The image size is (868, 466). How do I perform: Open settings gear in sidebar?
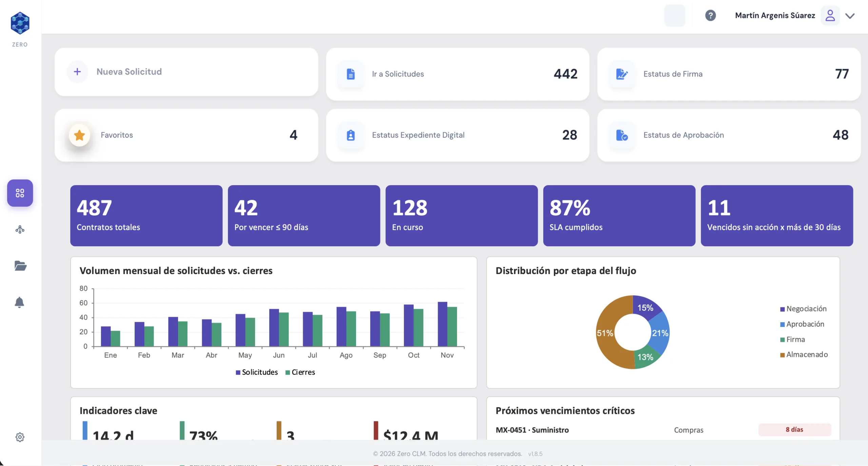20,437
